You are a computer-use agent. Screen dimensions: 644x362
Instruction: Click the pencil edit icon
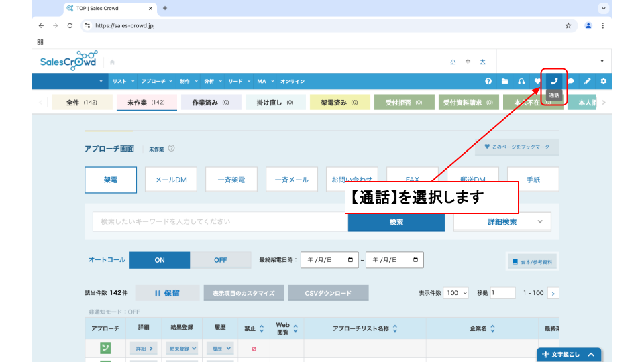tap(587, 81)
